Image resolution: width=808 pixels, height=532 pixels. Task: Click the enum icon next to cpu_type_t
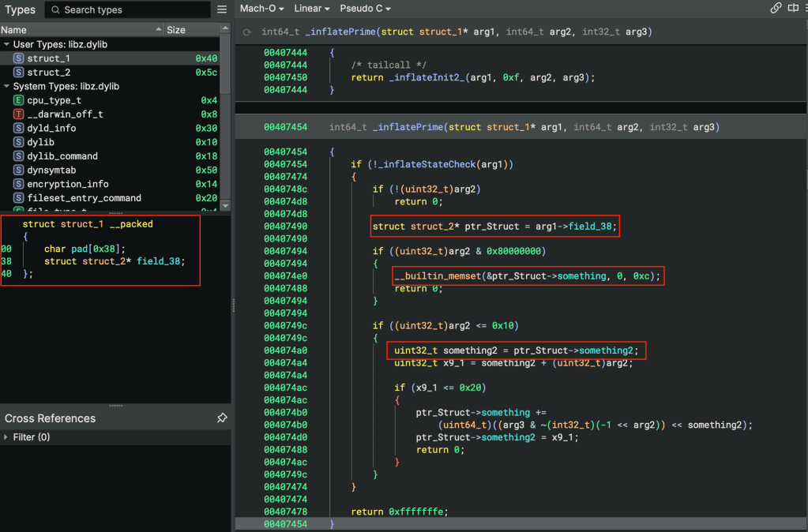click(18, 100)
